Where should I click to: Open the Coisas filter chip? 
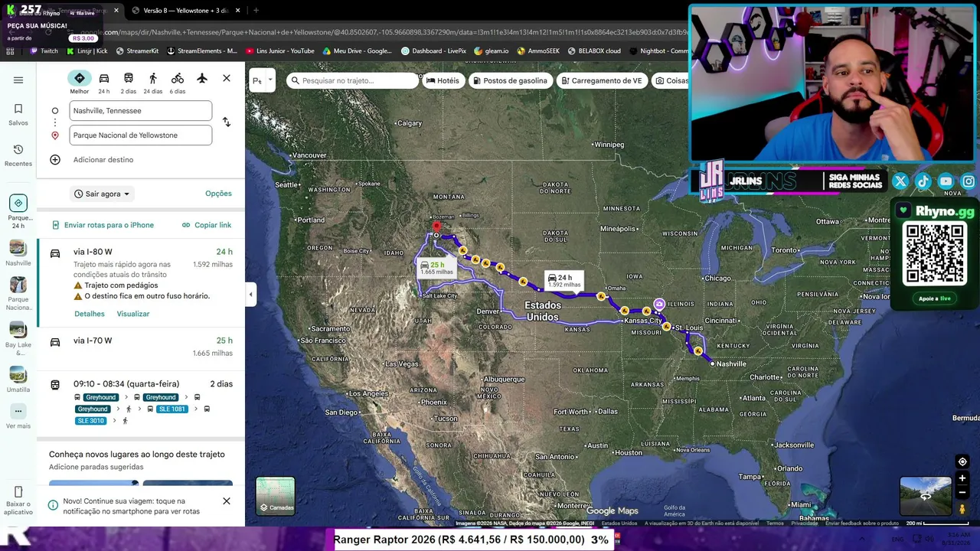(671, 80)
